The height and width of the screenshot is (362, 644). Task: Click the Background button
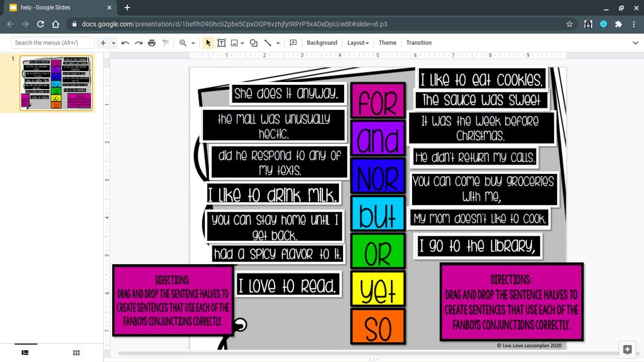click(322, 43)
